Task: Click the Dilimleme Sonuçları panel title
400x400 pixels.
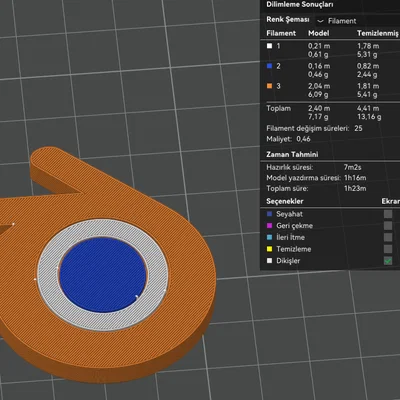Action: point(299,5)
